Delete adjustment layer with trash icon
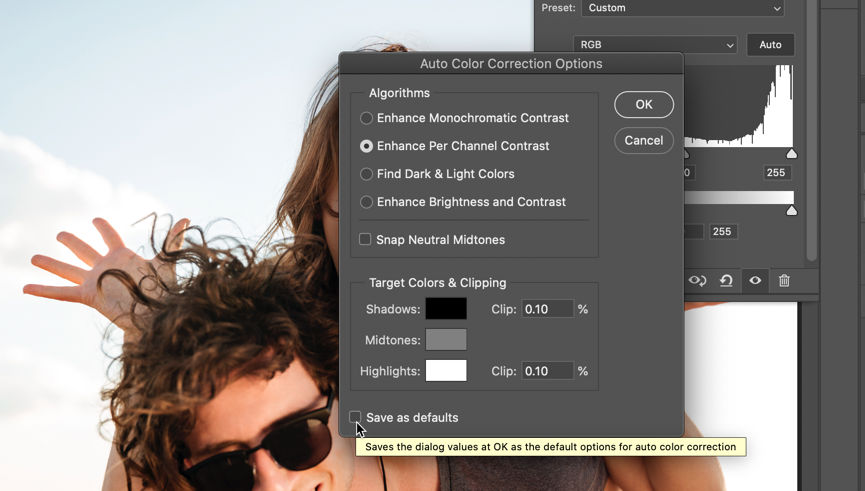 [784, 281]
